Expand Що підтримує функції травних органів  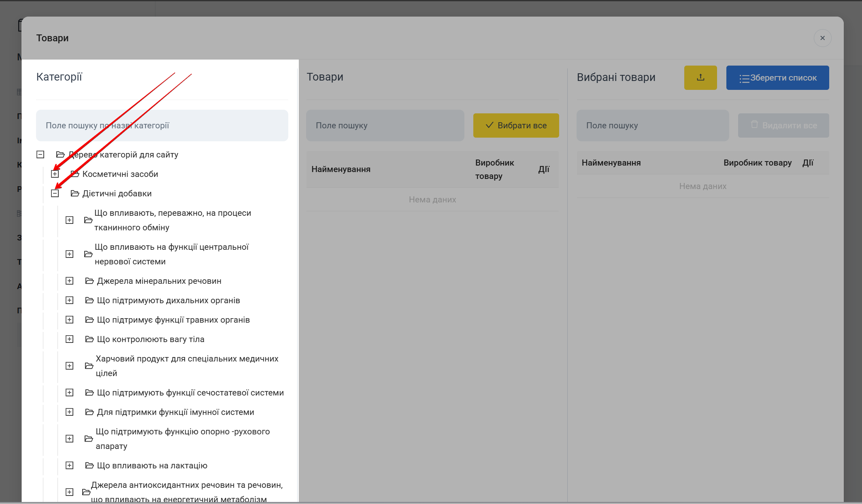[70, 320]
